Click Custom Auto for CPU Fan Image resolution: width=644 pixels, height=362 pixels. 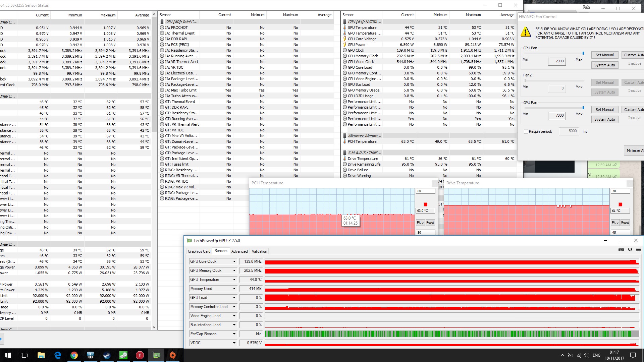coord(633,55)
